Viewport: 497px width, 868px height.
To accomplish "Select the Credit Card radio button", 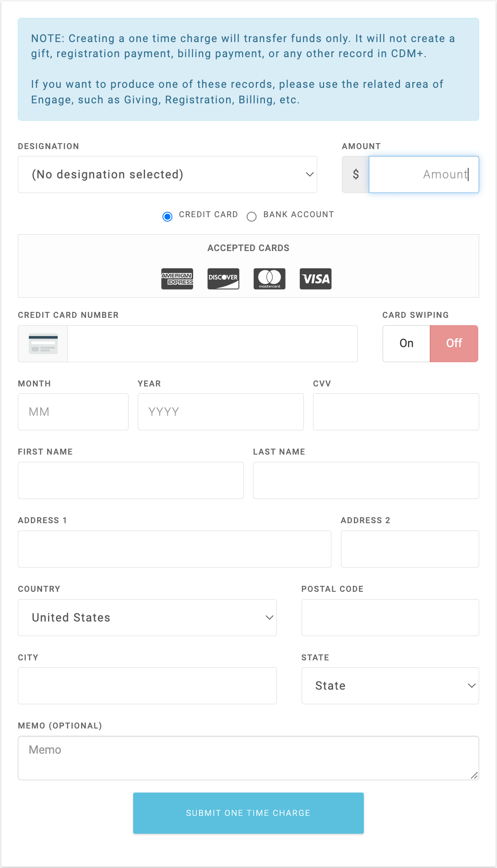I will click(x=167, y=216).
